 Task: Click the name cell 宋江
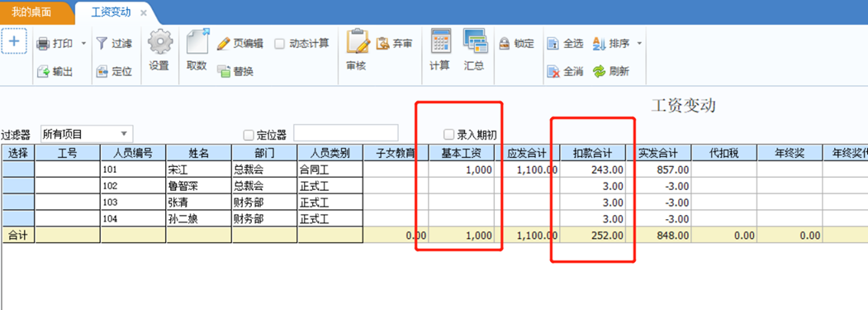[199, 169]
